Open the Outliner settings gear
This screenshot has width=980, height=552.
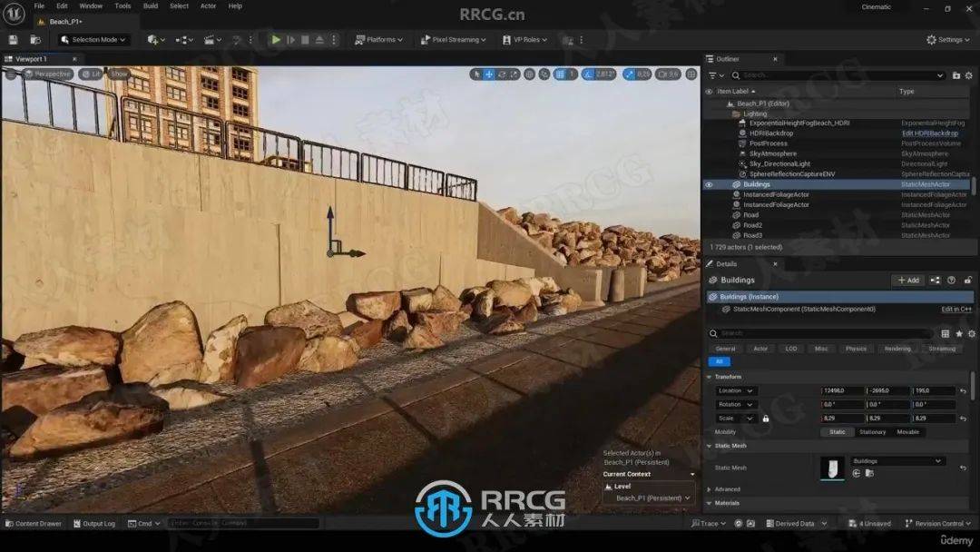(x=969, y=75)
